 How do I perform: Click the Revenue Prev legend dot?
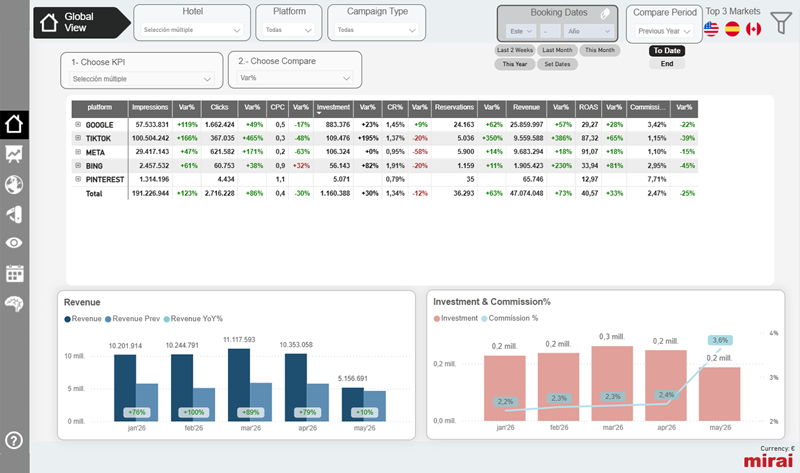[108, 319]
